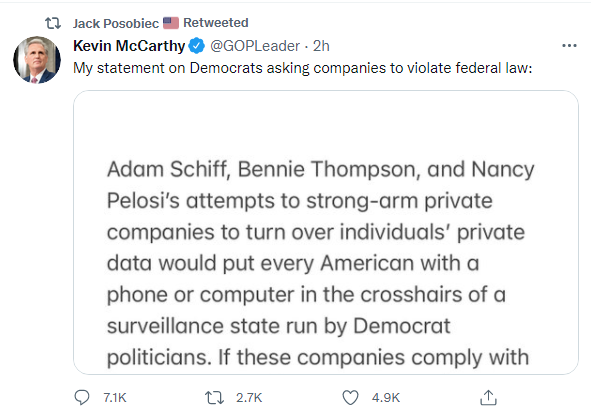Open the attached statement image
The width and height of the screenshot is (591, 415).
(x=326, y=232)
